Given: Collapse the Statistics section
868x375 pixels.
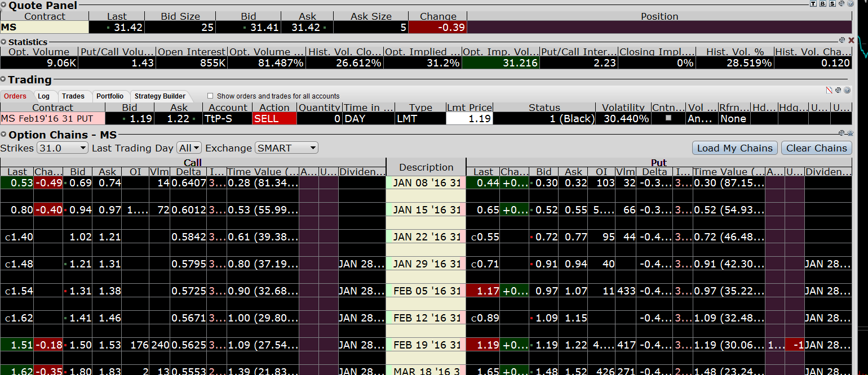Looking at the screenshot, I should coord(4,42).
